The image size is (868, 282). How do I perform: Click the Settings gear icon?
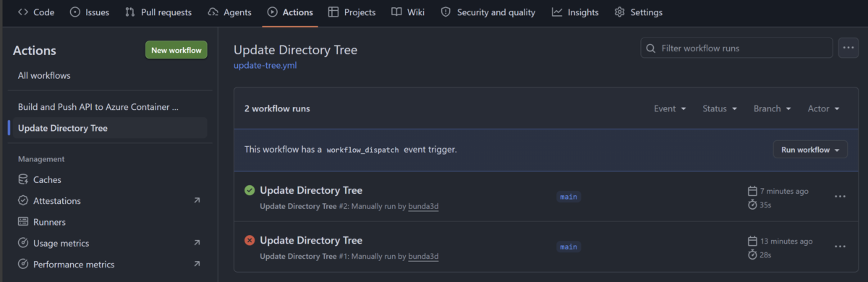tap(620, 12)
